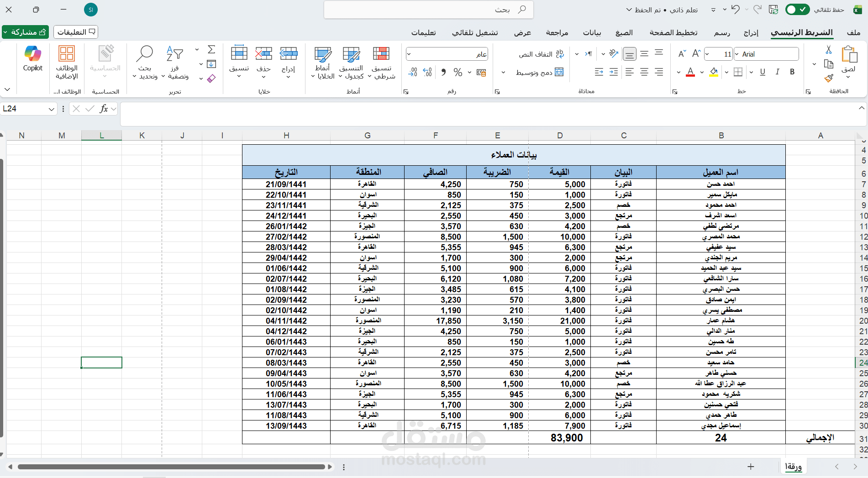Open Find and Select
This screenshot has width=868, height=478.
coord(145,63)
